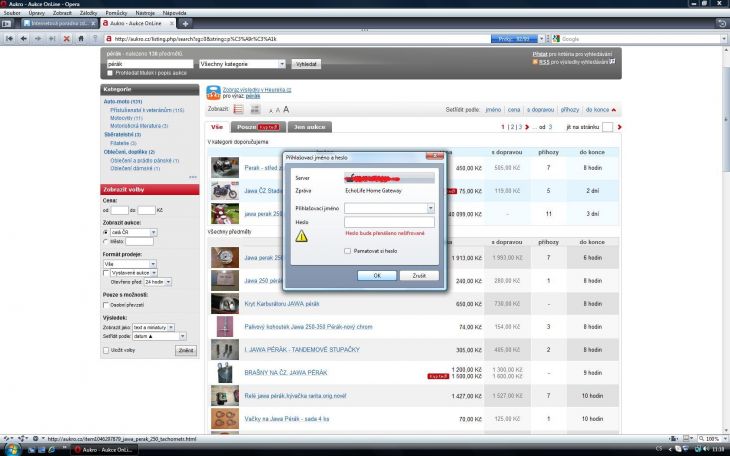
Task: Click the address bar URL field
Action: [300, 39]
